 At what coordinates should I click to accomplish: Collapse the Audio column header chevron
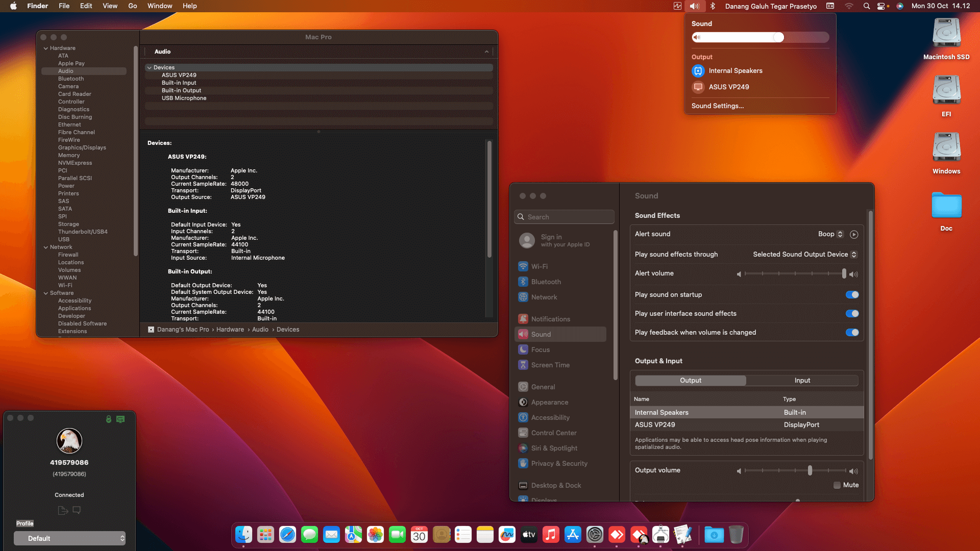pyautogui.click(x=486, y=52)
